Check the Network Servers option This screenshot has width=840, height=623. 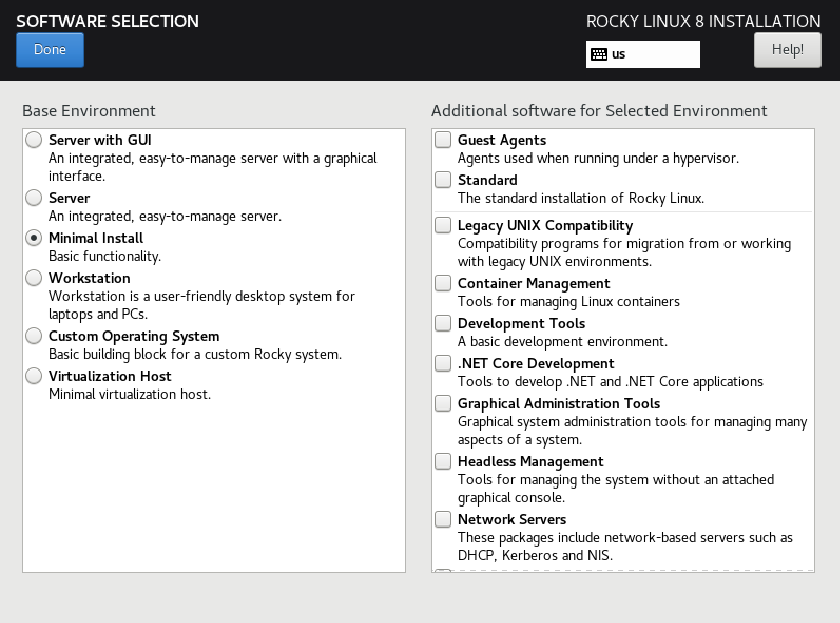click(443, 520)
